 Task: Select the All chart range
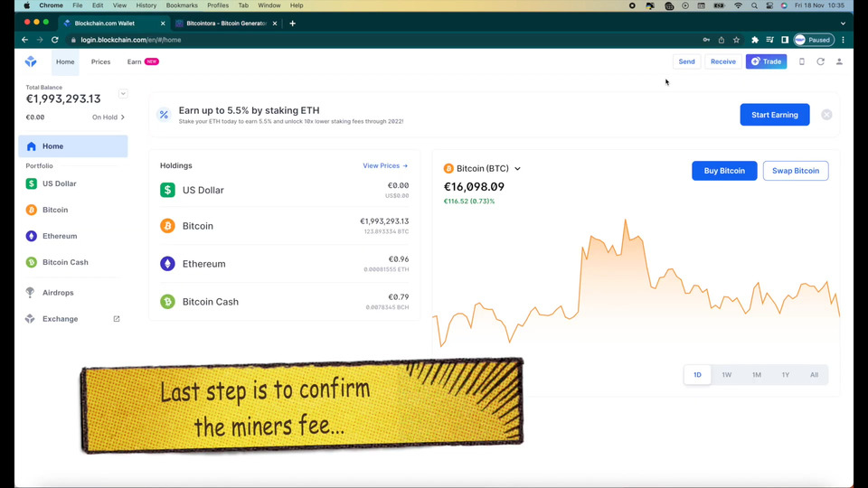click(x=815, y=374)
